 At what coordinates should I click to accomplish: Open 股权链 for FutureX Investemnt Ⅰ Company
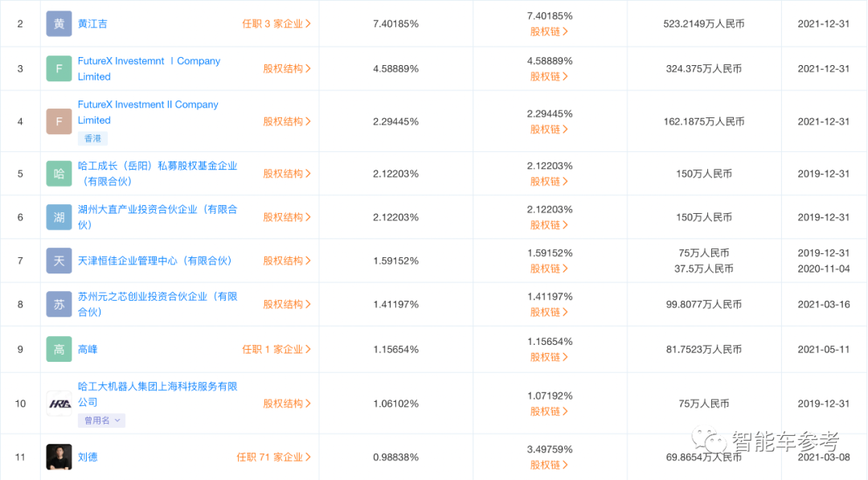tap(549, 76)
